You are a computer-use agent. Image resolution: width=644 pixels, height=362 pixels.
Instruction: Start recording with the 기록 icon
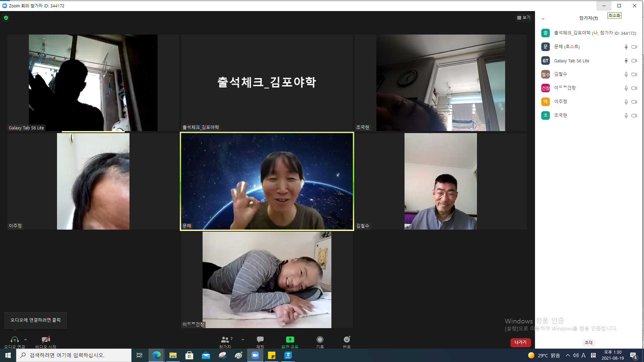point(320,340)
